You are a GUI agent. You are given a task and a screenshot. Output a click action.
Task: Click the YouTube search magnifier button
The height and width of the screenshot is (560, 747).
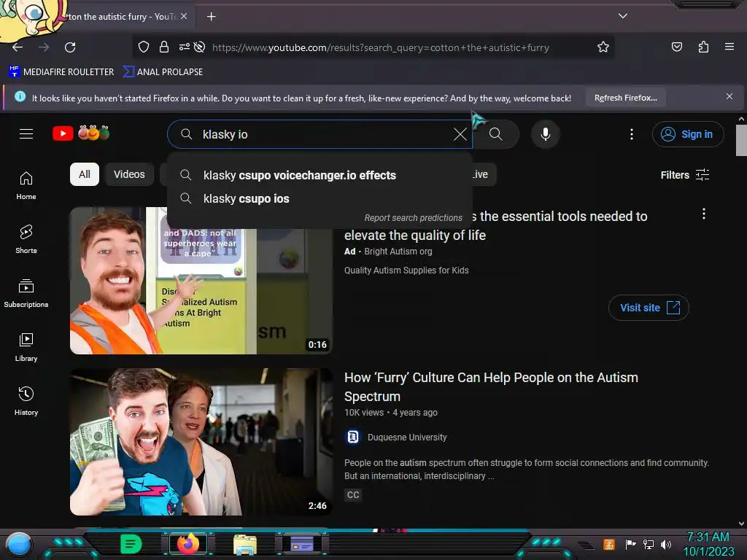(496, 134)
